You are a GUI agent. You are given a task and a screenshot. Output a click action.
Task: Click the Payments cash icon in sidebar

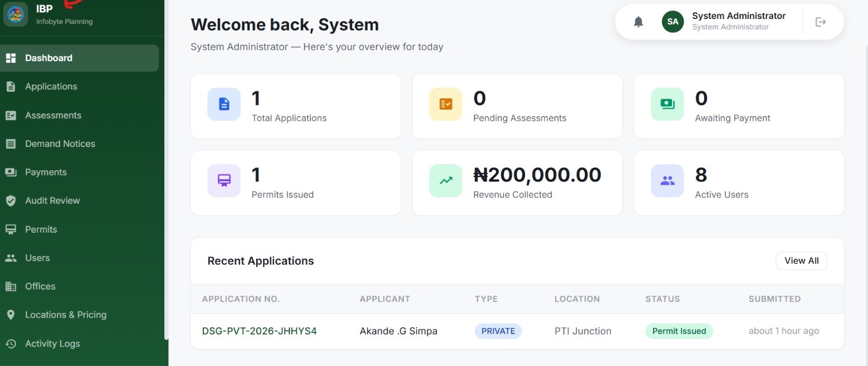pos(11,172)
